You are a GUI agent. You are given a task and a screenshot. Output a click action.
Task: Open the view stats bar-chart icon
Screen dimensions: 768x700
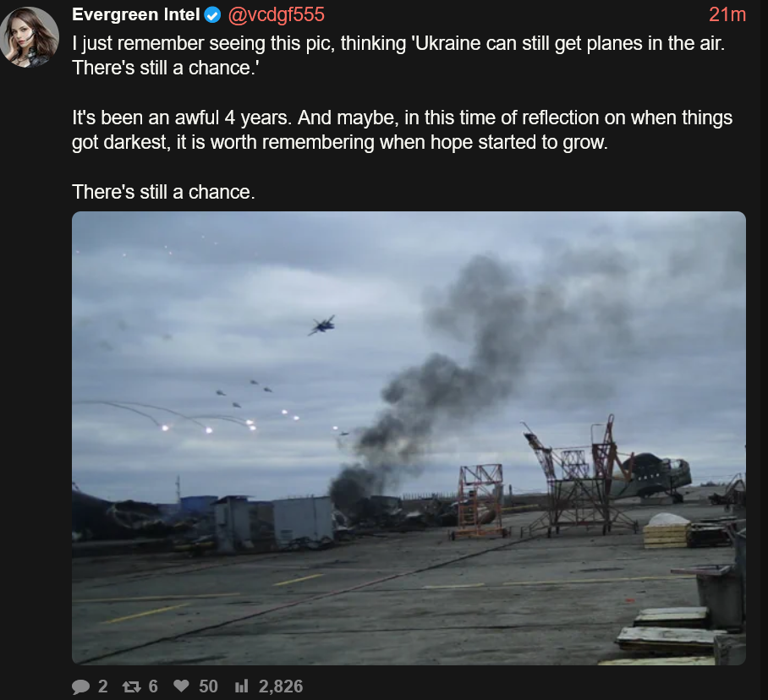241,686
